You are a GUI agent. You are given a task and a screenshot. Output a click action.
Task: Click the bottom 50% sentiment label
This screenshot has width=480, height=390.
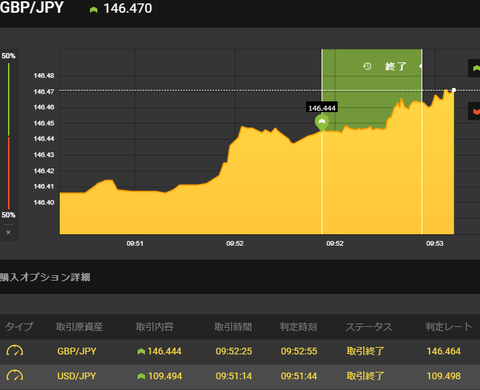(8, 215)
